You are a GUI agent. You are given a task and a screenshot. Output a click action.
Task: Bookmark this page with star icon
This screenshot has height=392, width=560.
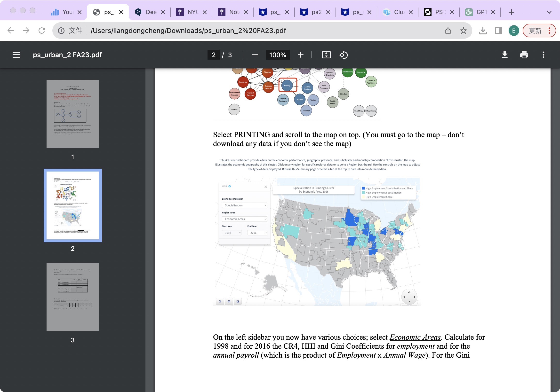point(463,31)
